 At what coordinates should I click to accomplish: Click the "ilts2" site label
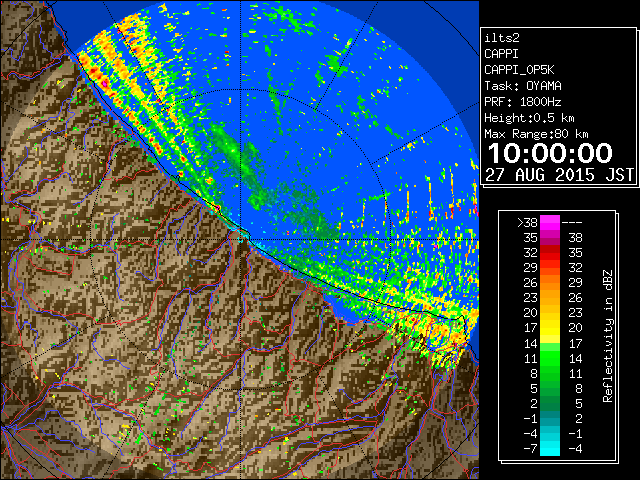point(502,38)
